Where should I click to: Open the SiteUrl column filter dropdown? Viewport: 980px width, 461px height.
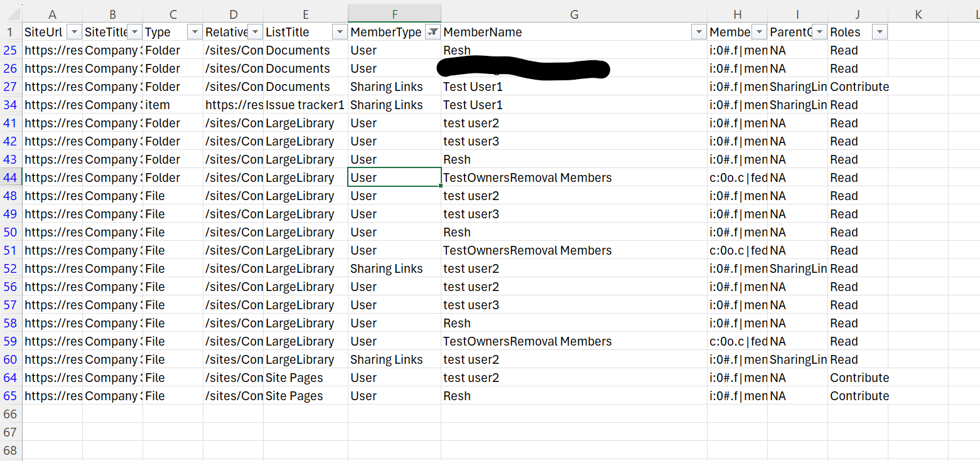[x=74, y=32]
